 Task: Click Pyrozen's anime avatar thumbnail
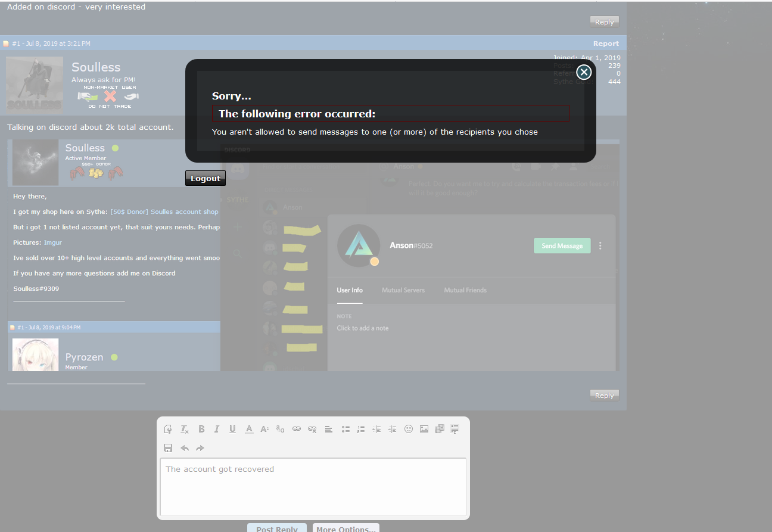(x=36, y=354)
